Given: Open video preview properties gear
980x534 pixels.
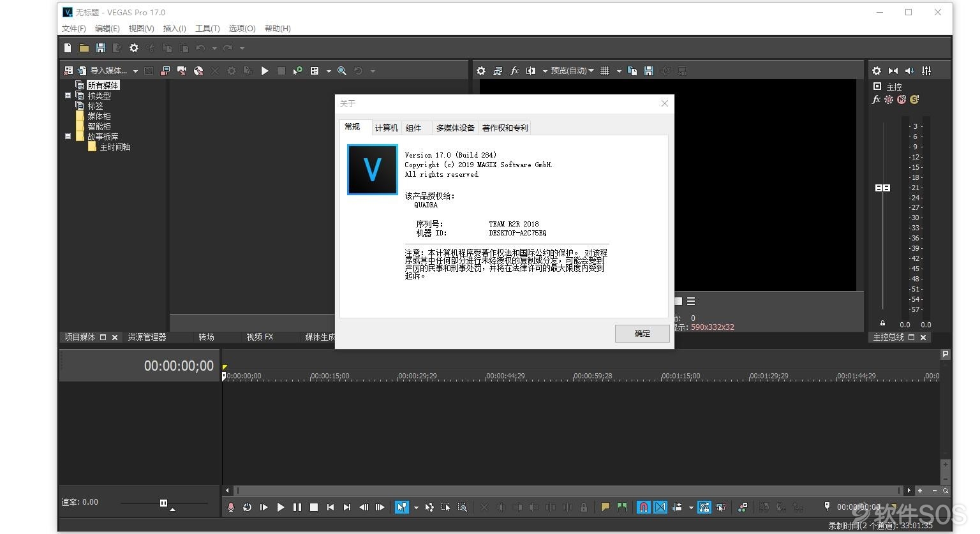Looking at the screenshot, I should [481, 71].
